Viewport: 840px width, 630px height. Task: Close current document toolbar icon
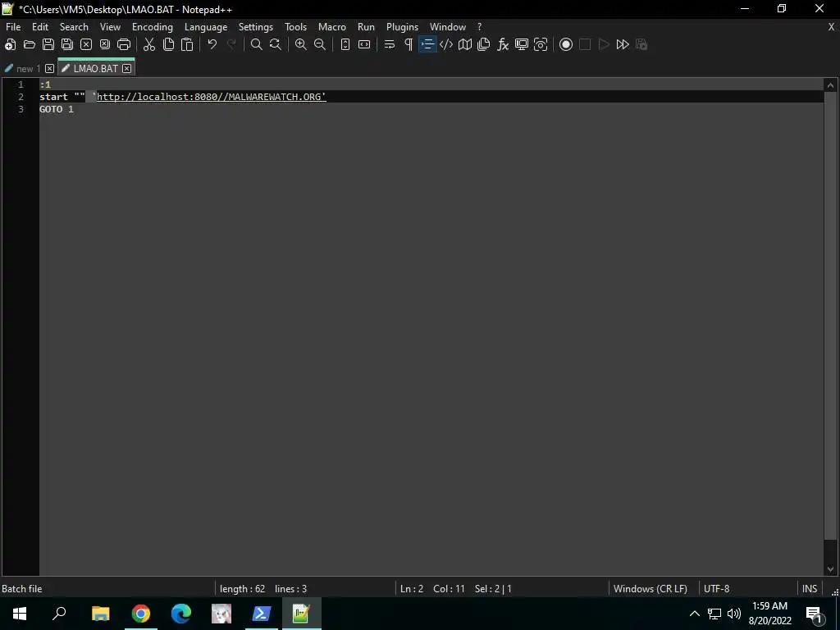tap(85, 44)
